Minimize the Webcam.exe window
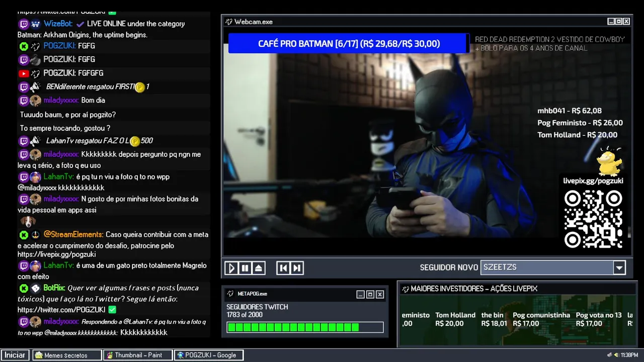The image size is (644, 362). pos(611,22)
